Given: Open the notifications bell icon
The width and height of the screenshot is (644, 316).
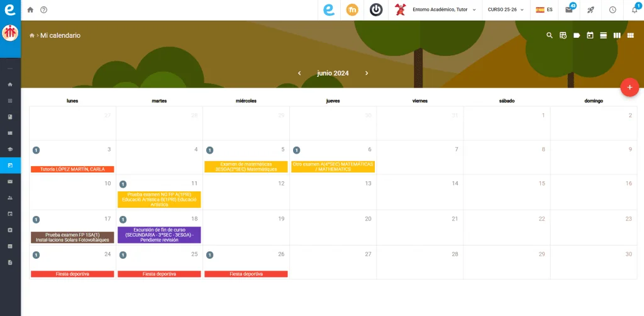Looking at the screenshot, I should 635,10.
